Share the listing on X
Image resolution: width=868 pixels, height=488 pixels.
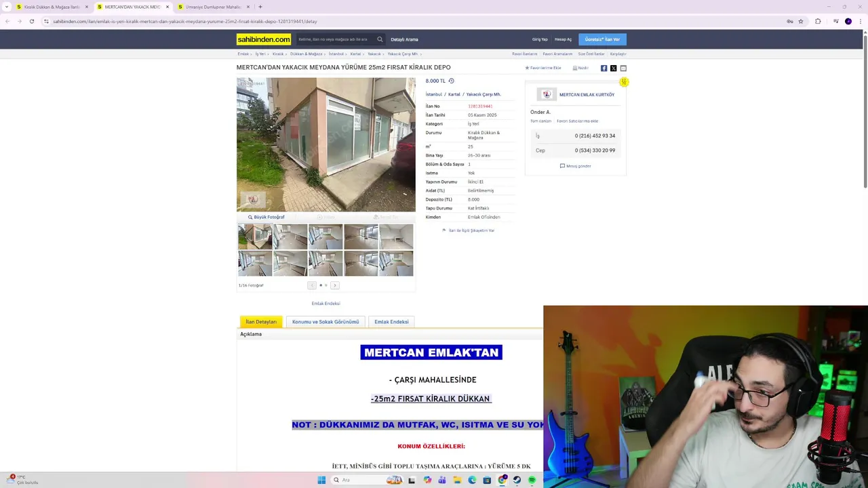(613, 68)
